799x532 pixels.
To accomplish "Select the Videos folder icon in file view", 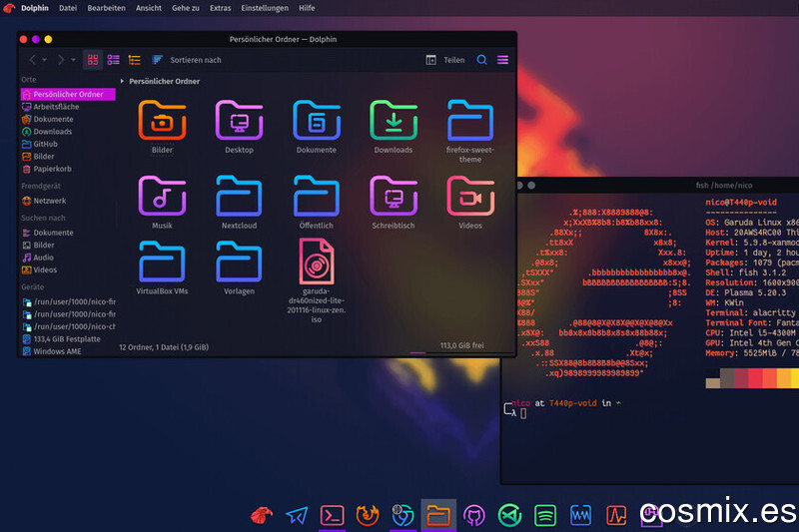I will coord(470,196).
